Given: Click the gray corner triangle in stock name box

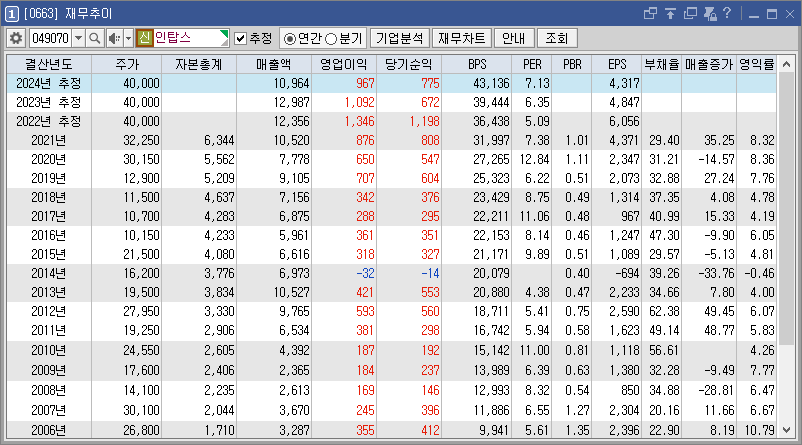Looking at the screenshot, I should point(224,42).
